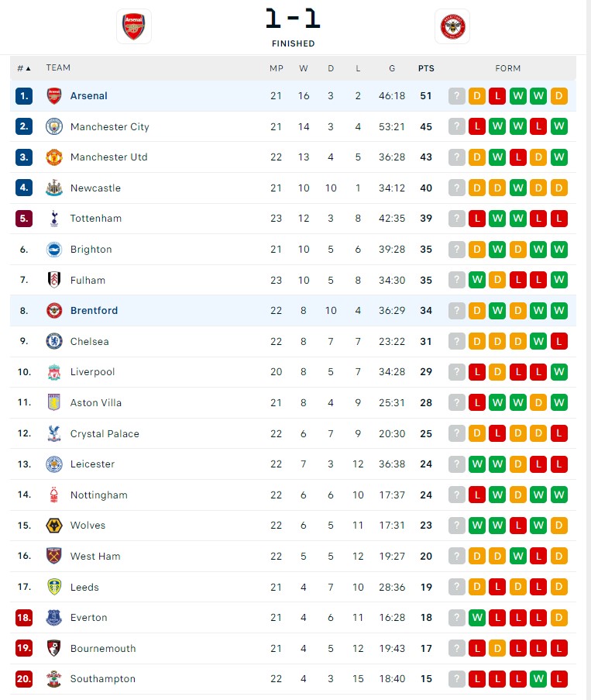Click the Wolves club crest icon
The height and width of the screenshot is (700, 591).
tap(53, 526)
